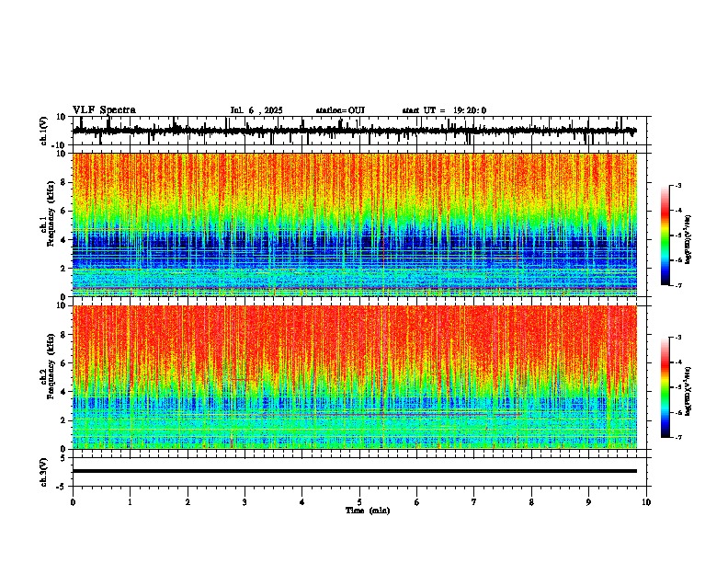Screen dimensions: 728x563
Task: Click the ch.1 spectrogram colorbar
Action: (x=665, y=236)
